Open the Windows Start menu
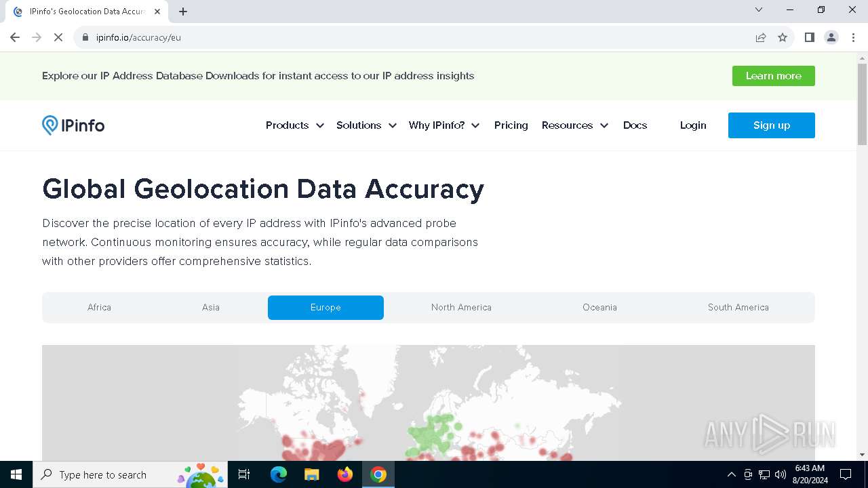 click(x=16, y=474)
